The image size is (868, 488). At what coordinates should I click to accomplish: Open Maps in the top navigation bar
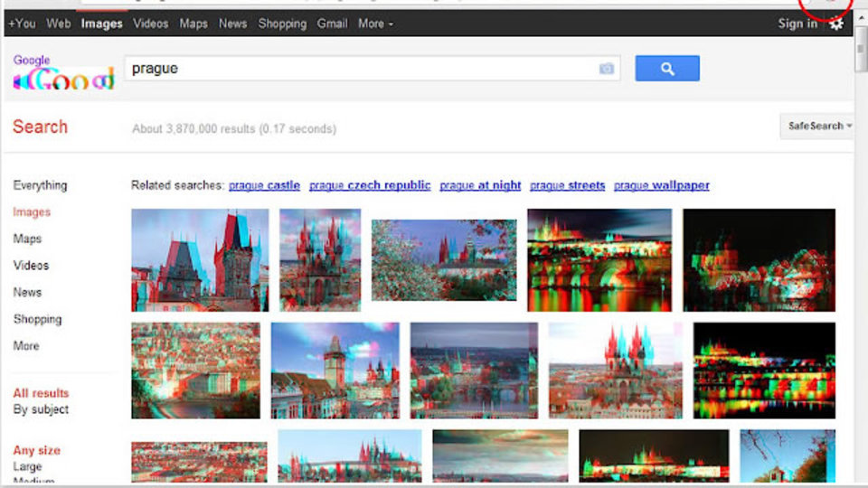tap(193, 23)
